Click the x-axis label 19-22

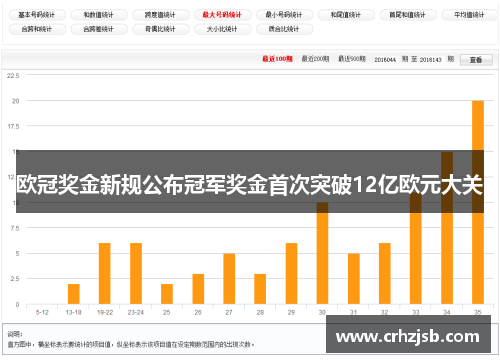105,313
